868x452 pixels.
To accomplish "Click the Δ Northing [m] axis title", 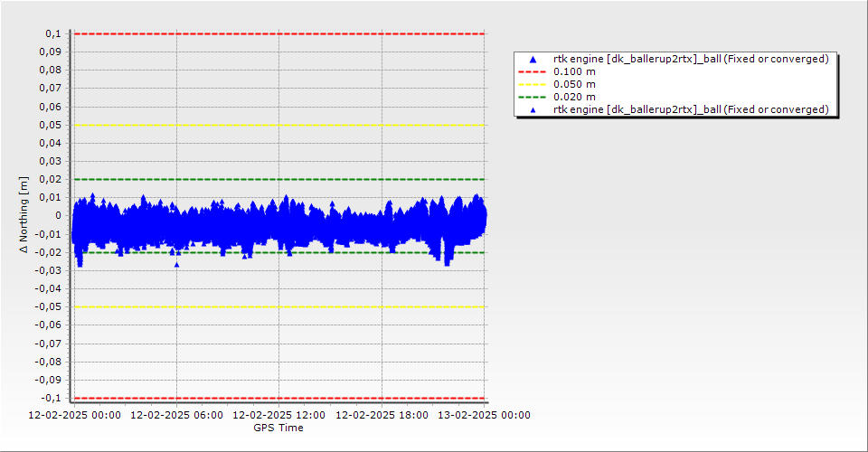I will [24, 215].
